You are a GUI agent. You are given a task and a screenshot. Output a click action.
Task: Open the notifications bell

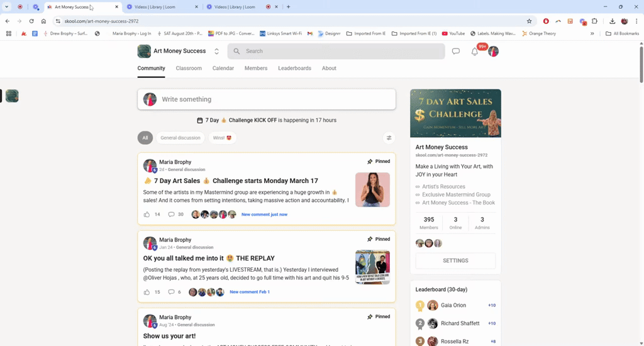pos(475,52)
